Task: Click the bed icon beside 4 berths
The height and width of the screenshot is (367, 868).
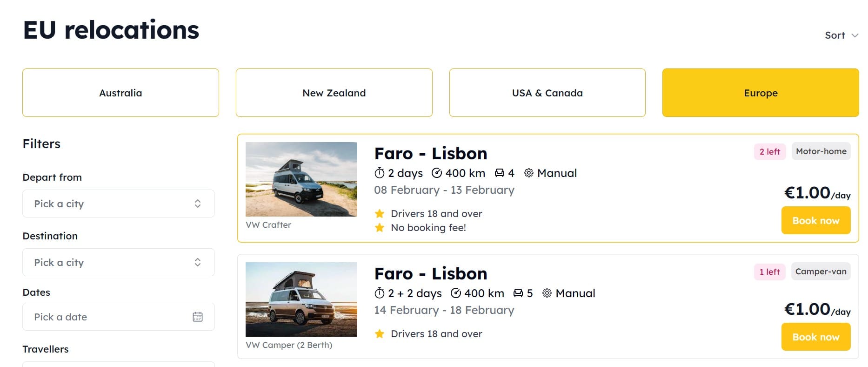Action: click(500, 173)
